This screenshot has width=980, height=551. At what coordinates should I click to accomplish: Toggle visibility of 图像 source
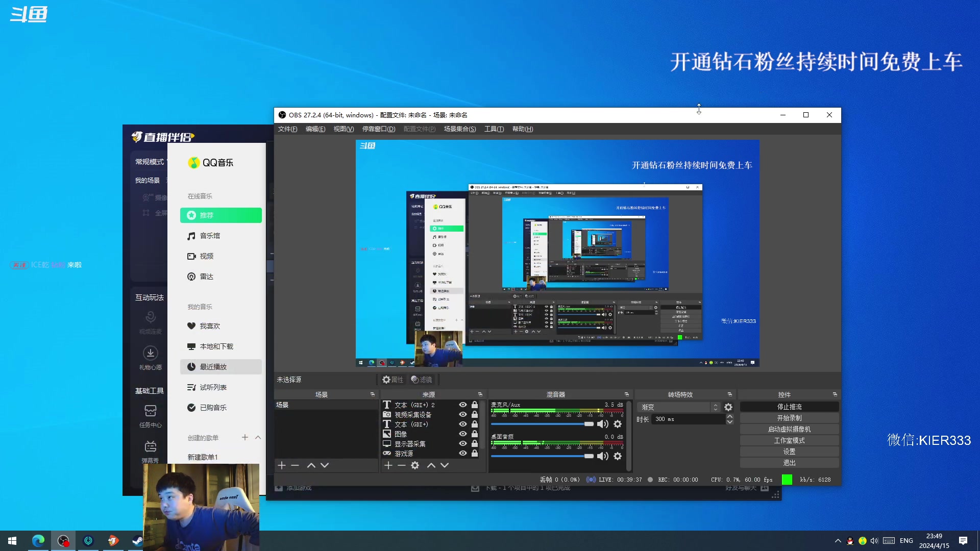coord(463,434)
